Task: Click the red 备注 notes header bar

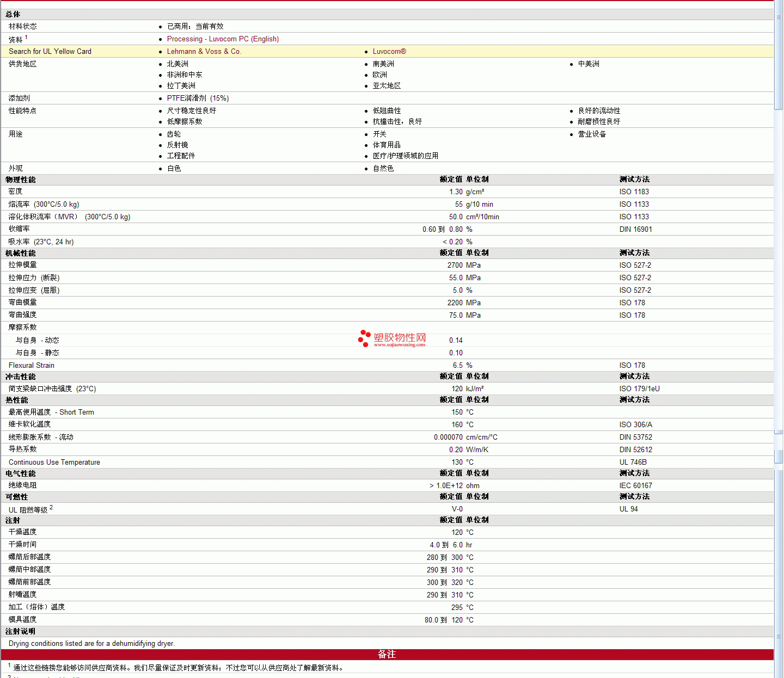Action: [x=387, y=655]
